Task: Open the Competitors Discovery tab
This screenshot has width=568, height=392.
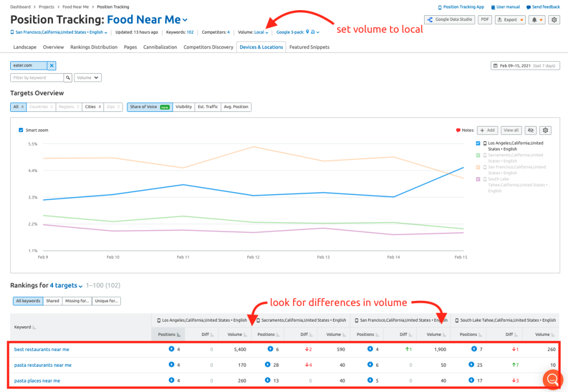Action: 208,47
